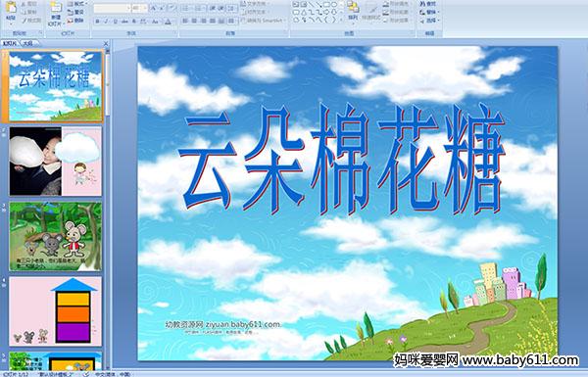Insert a new slide with New Slide icon
588x377 pixels.
tap(56, 8)
